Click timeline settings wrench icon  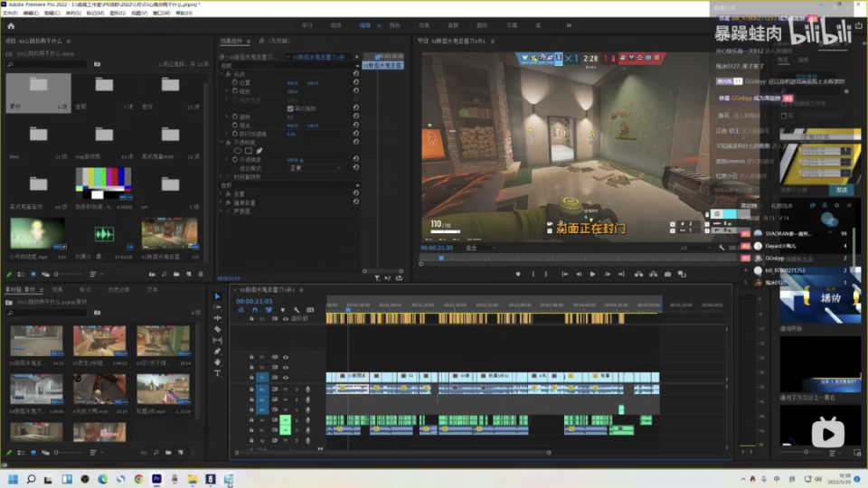(x=297, y=310)
